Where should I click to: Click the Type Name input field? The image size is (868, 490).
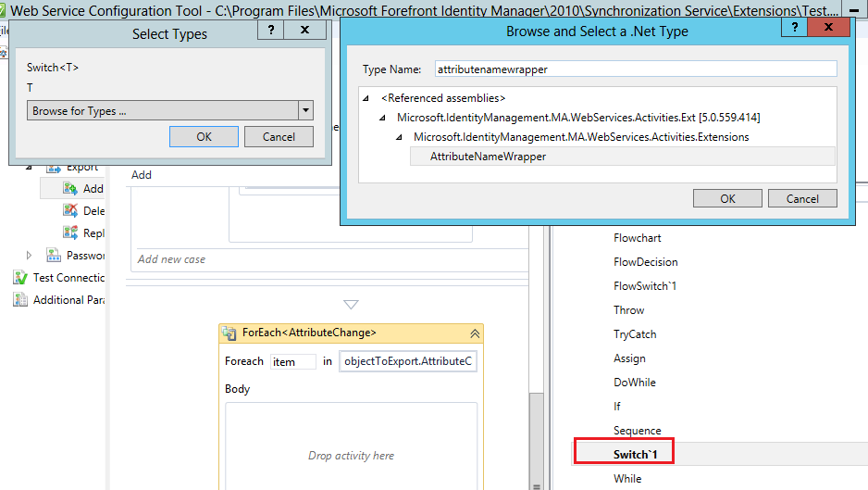(636, 69)
